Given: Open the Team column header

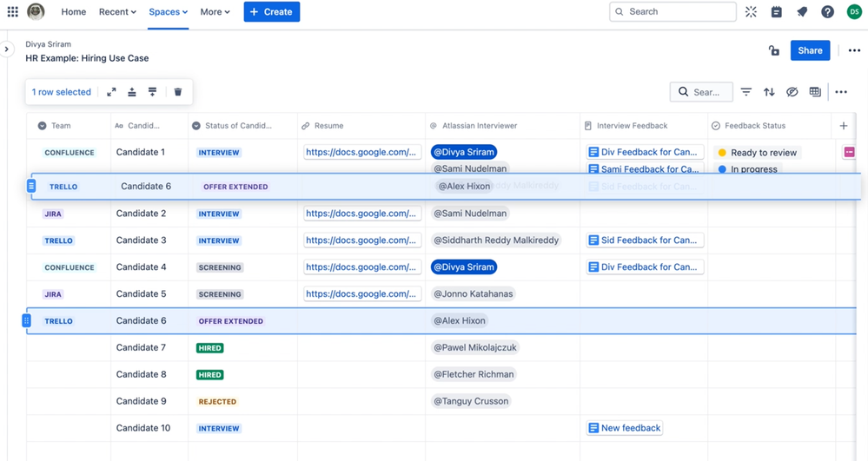Looking at the screenshot, I should [x=69, y=126].
